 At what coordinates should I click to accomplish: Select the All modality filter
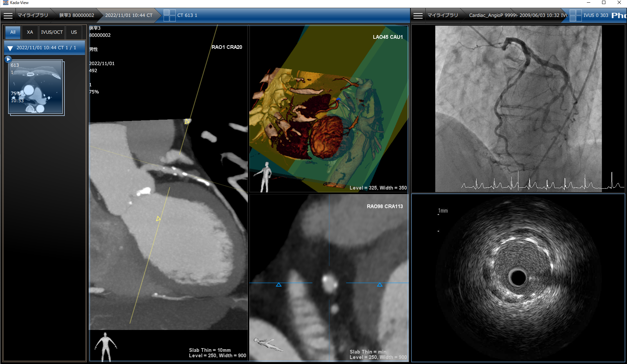click(x=13, y=32)
